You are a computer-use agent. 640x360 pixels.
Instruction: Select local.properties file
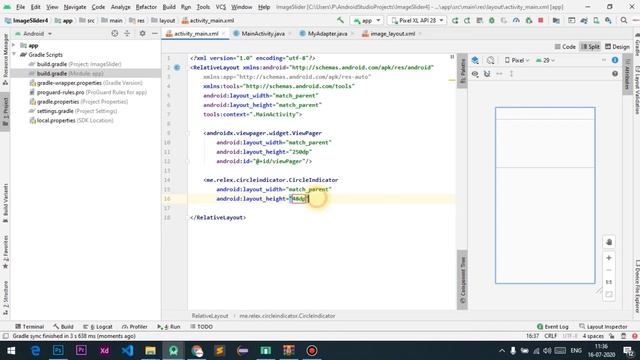coord(71,120)
